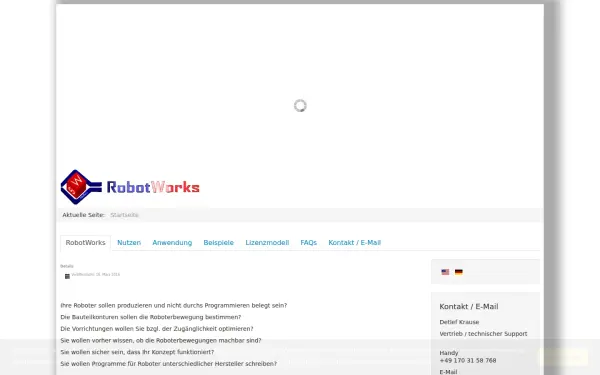Open the FAQs tab
The height and width of the screenshot is (375, 600).
coord(308,243)
